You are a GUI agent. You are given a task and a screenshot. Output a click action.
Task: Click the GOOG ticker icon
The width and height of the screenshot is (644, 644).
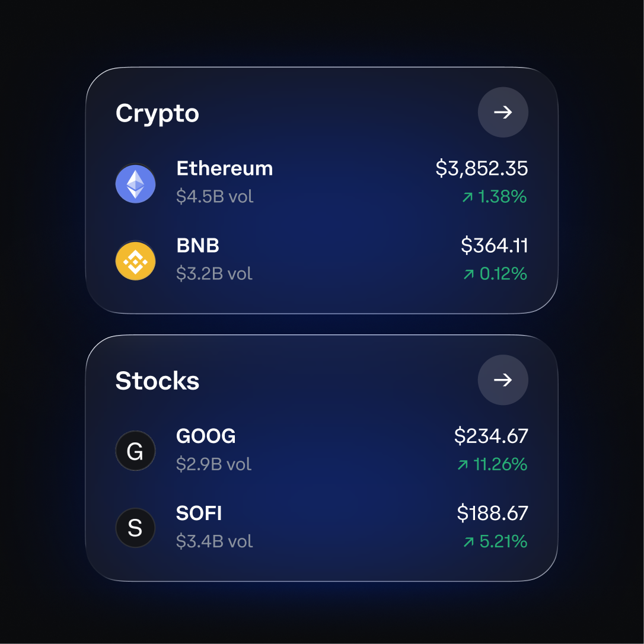tap(135, 451)
